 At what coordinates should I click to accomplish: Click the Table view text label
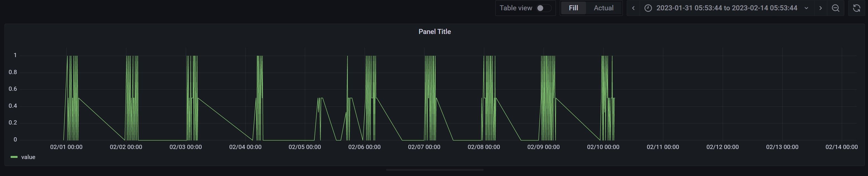(515, 8)
